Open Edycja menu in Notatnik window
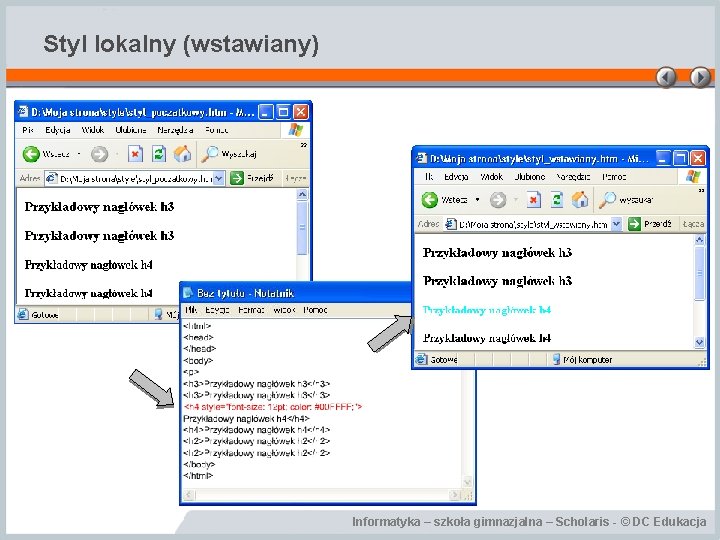The width and height of the screenshot is (720, 540). (217, 310)
